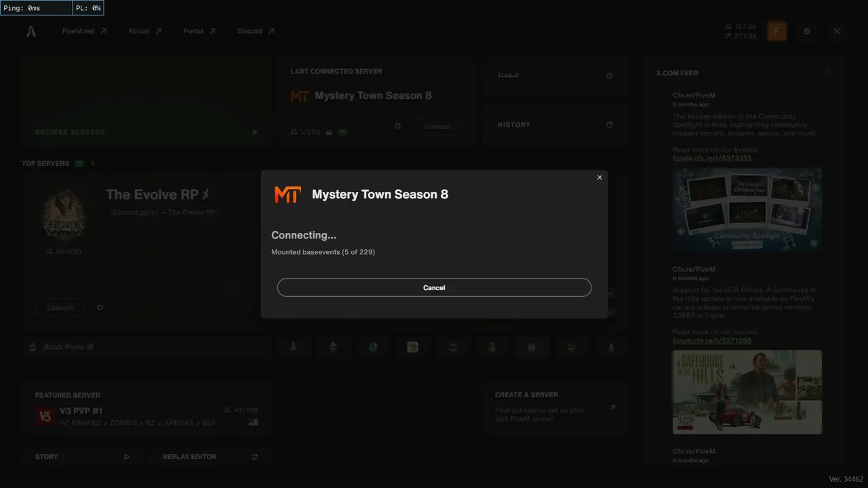Favorite the last connected server with its heart
The width and height of the screenshot is (868, 488).
[x=397, y=126]
